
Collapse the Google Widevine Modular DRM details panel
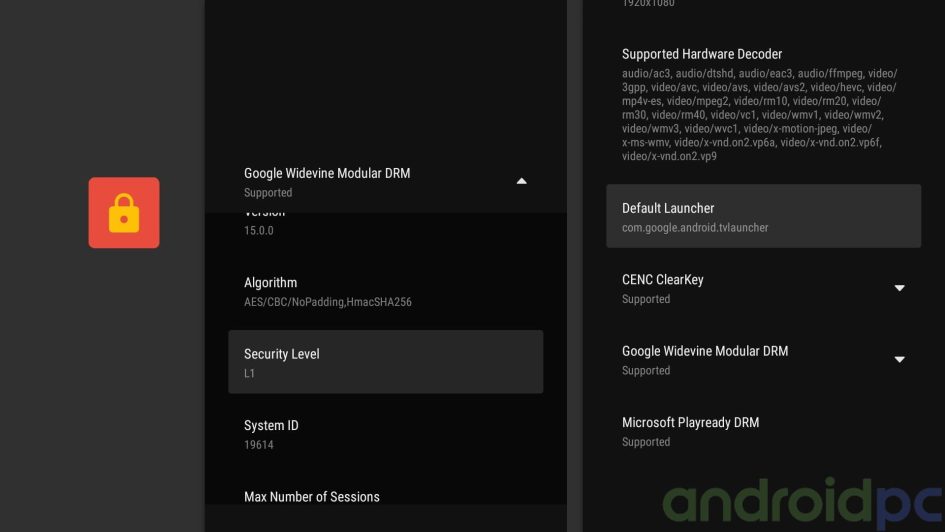(521, 181)
